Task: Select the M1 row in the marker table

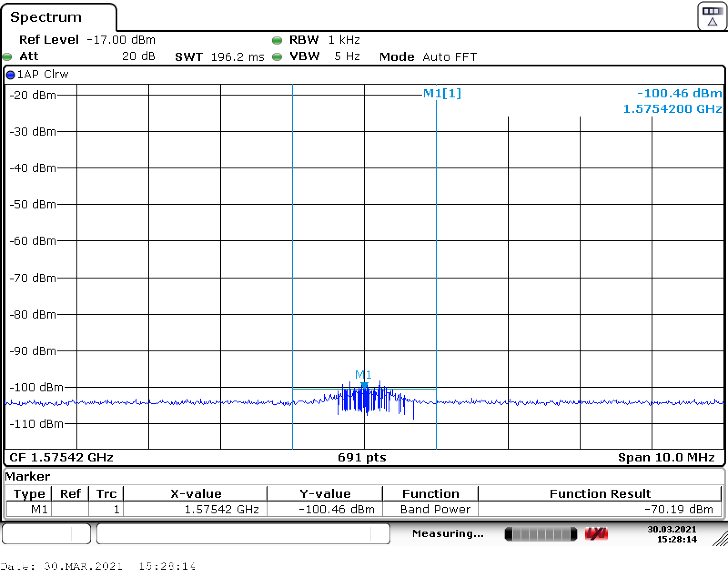Action: coord(39,509)
